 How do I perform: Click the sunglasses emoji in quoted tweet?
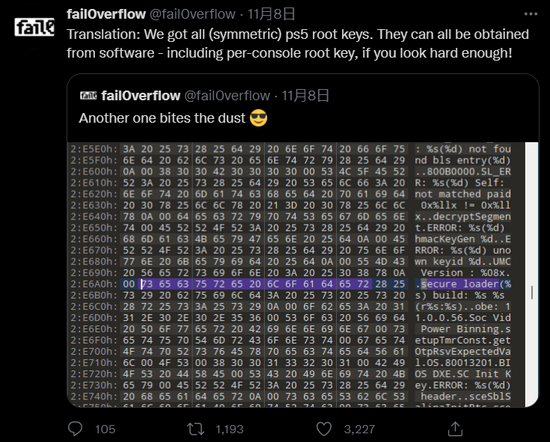[x=259, y=118]
